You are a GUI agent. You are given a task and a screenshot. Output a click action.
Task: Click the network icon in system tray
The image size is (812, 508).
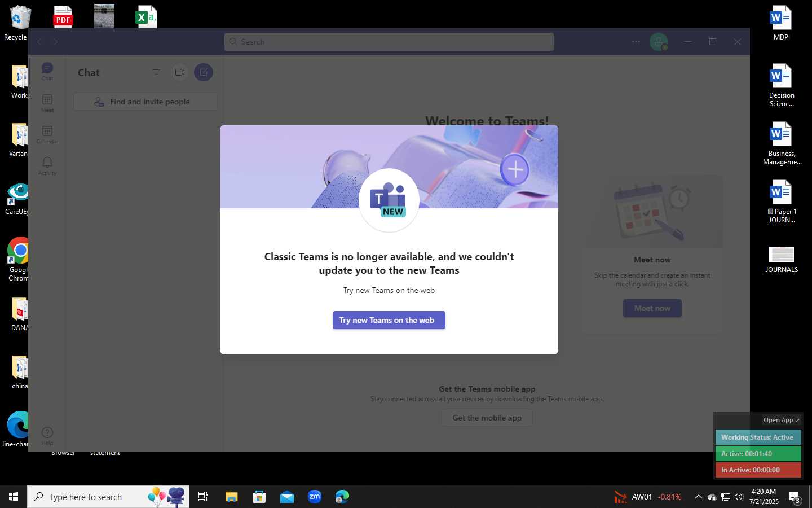pos(726,497)
